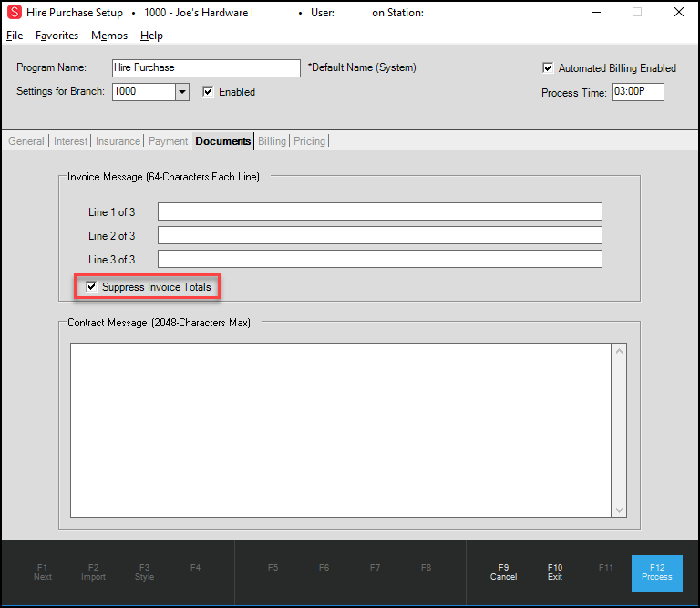Click the F9 Cancel button

click(x=503, y=572)
